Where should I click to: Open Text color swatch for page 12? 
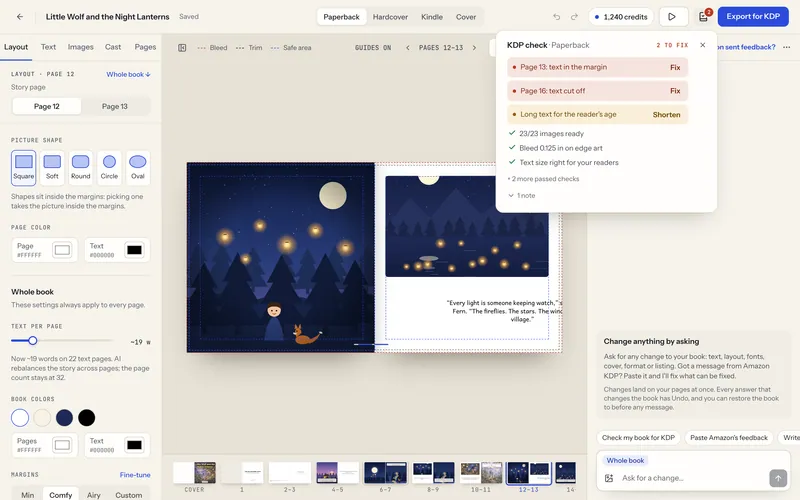pos(134,250)
